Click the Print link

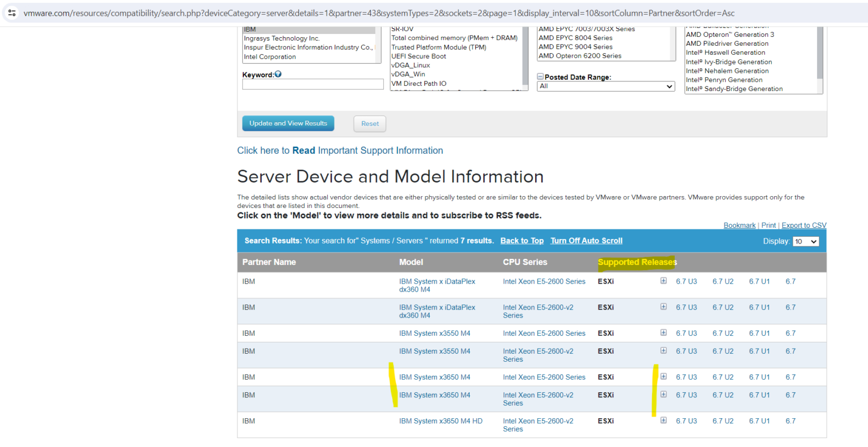coord(769,225)
